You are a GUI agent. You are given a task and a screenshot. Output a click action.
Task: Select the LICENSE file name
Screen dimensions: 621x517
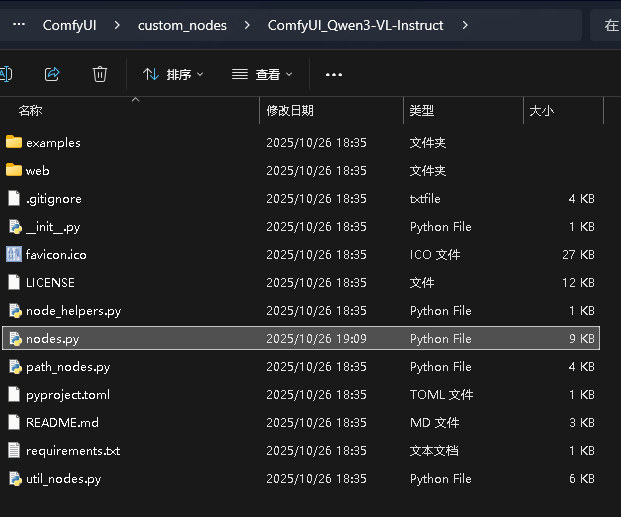[50, 282]
